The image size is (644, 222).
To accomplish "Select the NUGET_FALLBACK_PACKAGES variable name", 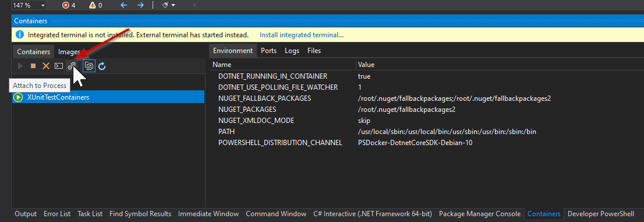I will click(x=264, y=98).
